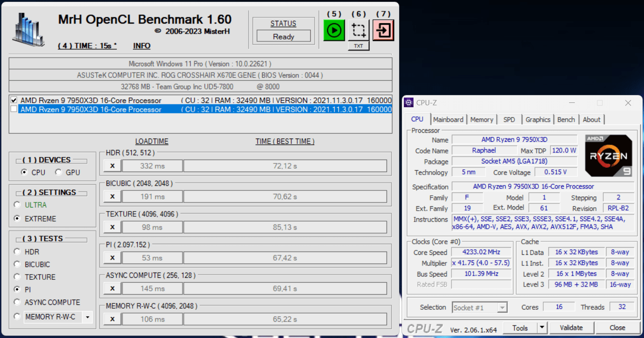Click the x button for MEMORY R-W-C result
The width and height of the screenshot is (644, 338).
tap(112, 319)
